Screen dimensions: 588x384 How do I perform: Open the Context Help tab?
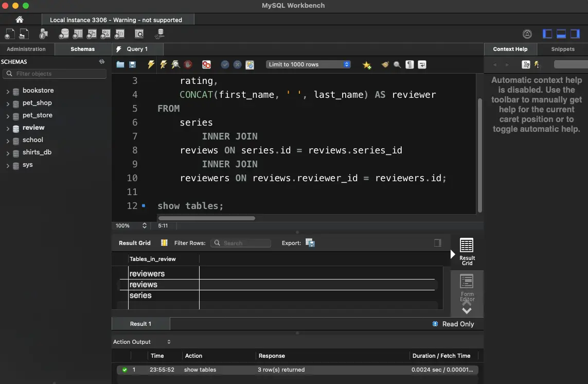click(x=510, y=49)
